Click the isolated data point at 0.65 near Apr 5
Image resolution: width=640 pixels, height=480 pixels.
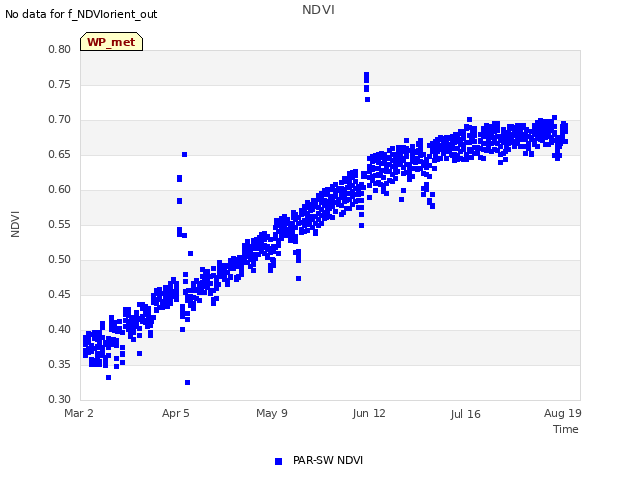tap(184, 155)
